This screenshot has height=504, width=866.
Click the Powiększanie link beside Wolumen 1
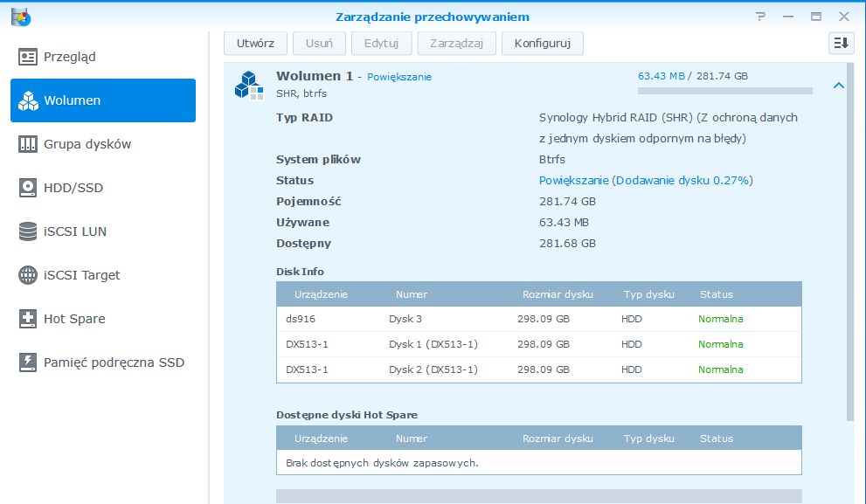399,77
